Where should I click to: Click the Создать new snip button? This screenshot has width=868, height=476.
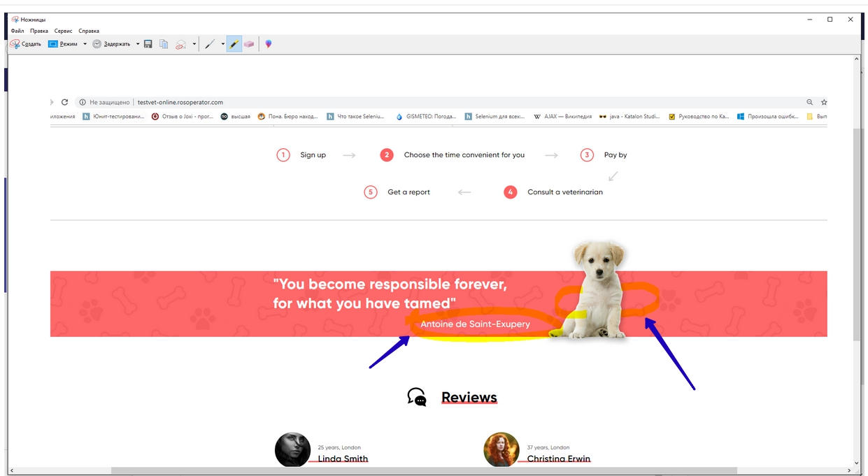[x=25, y=44]
